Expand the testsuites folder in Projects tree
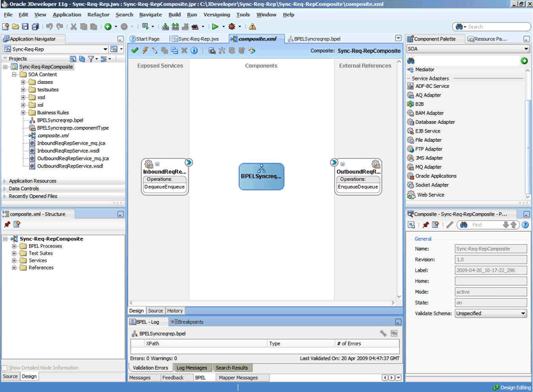The height and width of the screenshot is (392, 533). 23,90
